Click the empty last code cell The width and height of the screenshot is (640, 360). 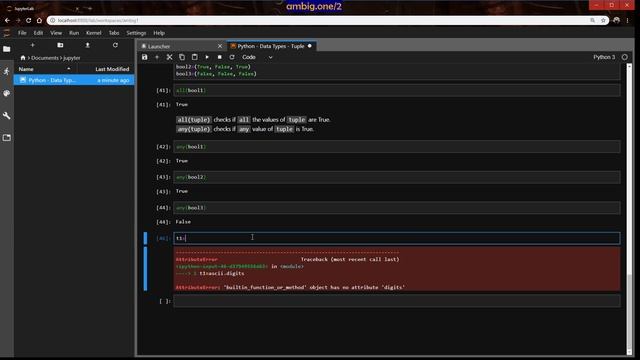tap(397, 301)
